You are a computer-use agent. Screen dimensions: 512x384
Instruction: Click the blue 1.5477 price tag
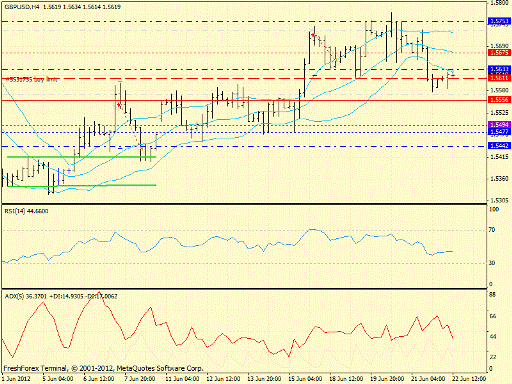(x=499, y=132)
